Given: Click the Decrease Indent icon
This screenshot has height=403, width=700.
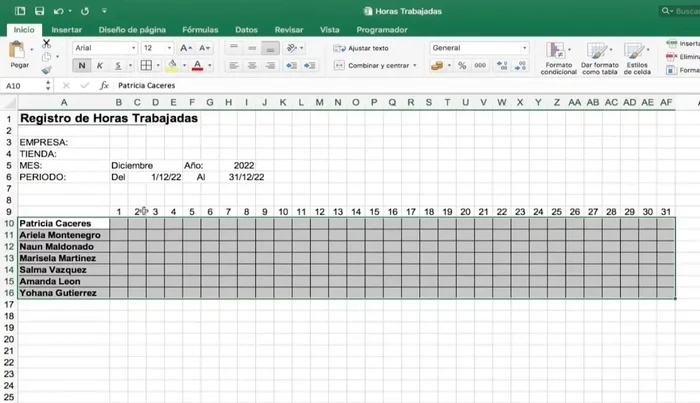Looking at the screenshot, I should 292,66.
